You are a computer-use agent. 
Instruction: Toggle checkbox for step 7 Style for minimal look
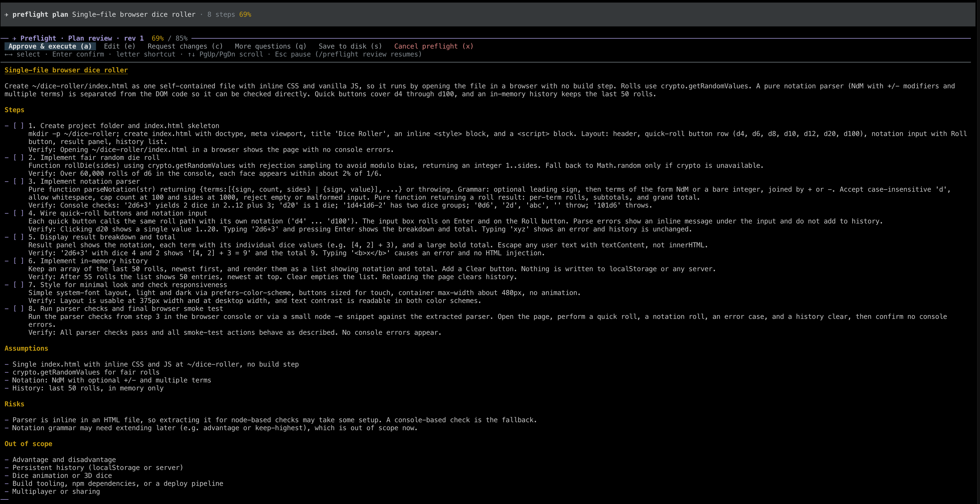point(18,285)
